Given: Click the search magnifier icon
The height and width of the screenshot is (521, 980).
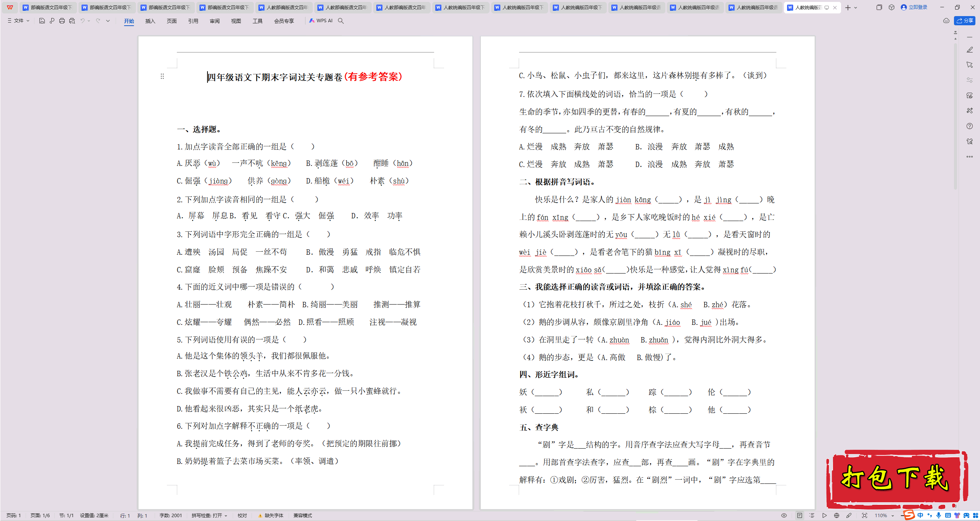Looking at the screenshot, I should [341, 21].
